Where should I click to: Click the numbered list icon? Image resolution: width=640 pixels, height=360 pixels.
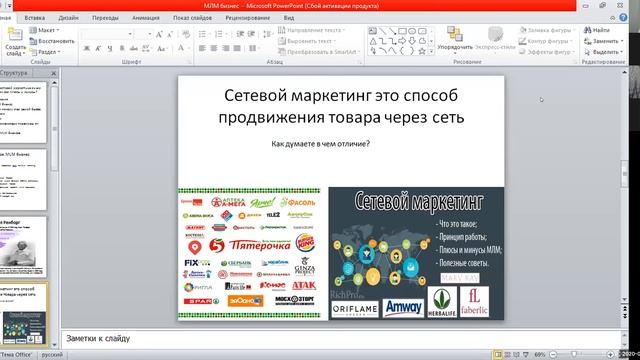coord(220,34)
